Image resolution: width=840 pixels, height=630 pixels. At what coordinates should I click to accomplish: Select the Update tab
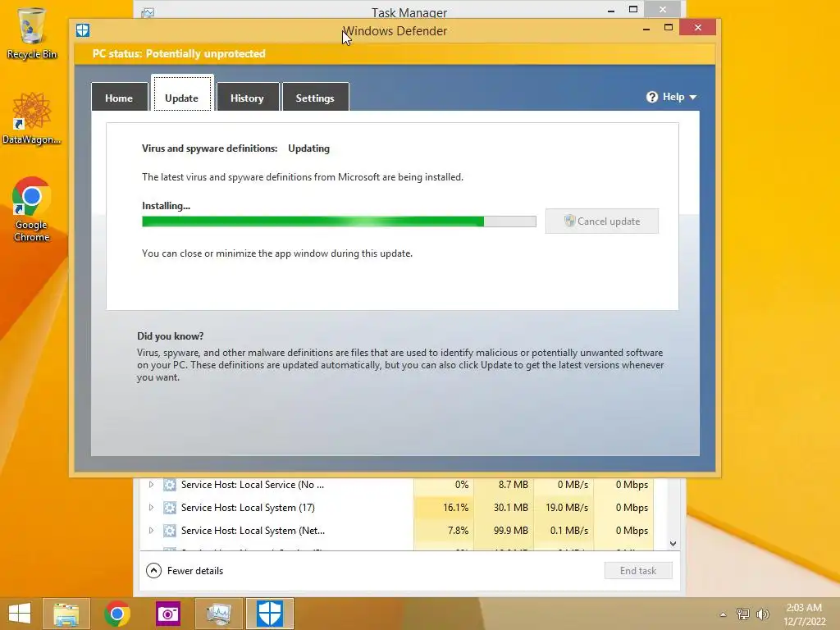182,94
